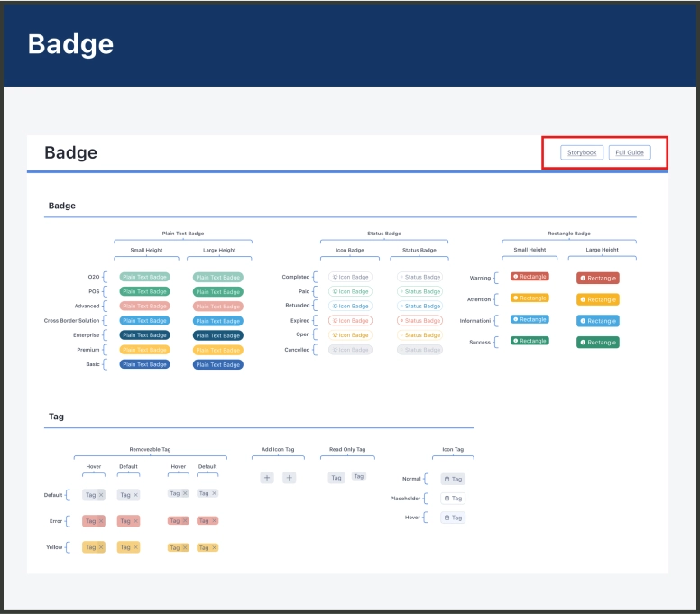Click the smaller Read Only Tag
This screenshot has width=700, height=614.
click(359, 477)
